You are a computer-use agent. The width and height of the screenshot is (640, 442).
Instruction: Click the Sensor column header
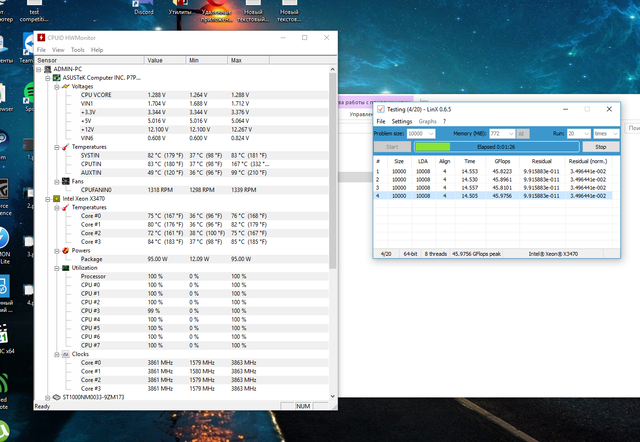(89, 60)
